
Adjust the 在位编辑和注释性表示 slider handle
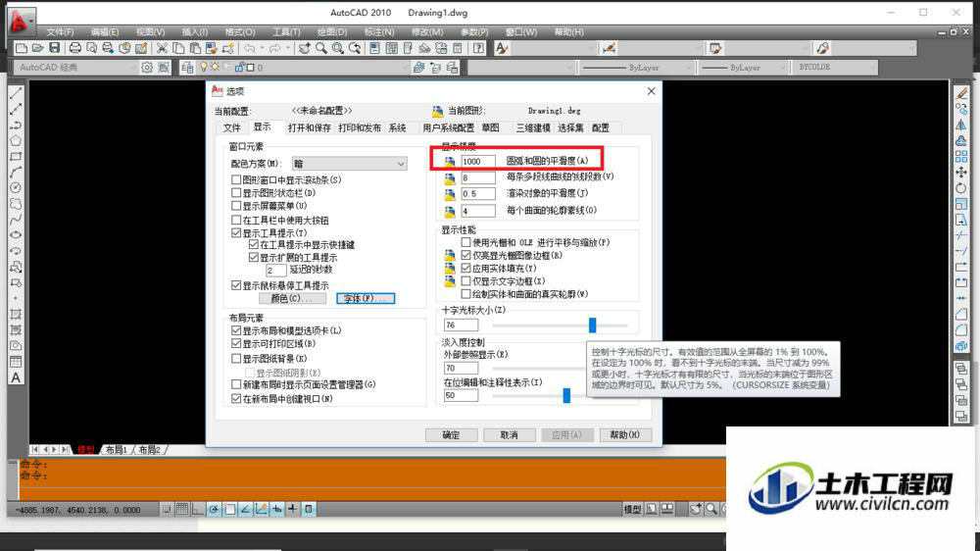point(566,395)
